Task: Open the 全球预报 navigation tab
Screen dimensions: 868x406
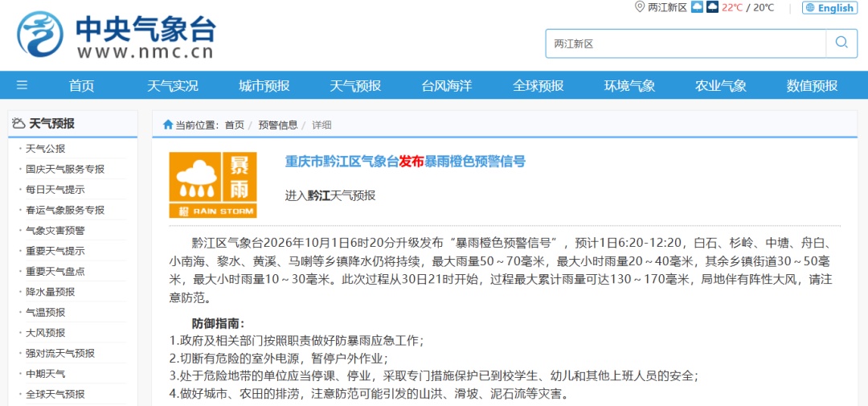Action: pyautogui.click(x=538, y=86)
